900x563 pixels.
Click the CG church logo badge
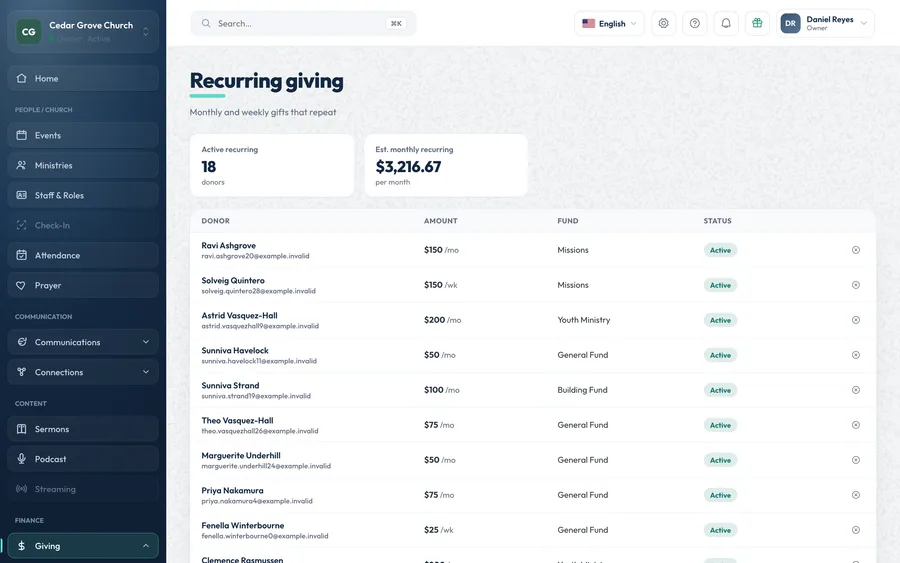[x=29, y=32]
